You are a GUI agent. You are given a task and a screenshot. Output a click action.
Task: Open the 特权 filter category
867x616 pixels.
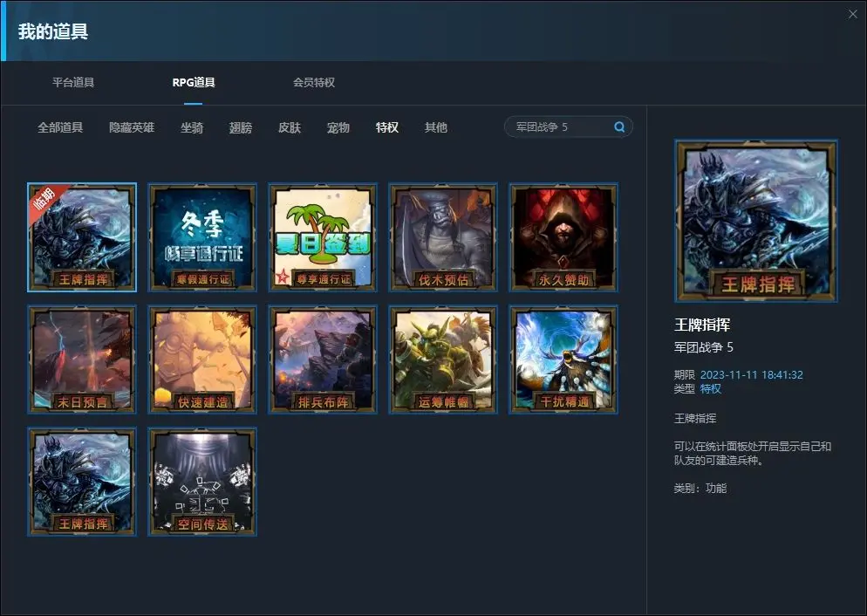coord(387,127)
